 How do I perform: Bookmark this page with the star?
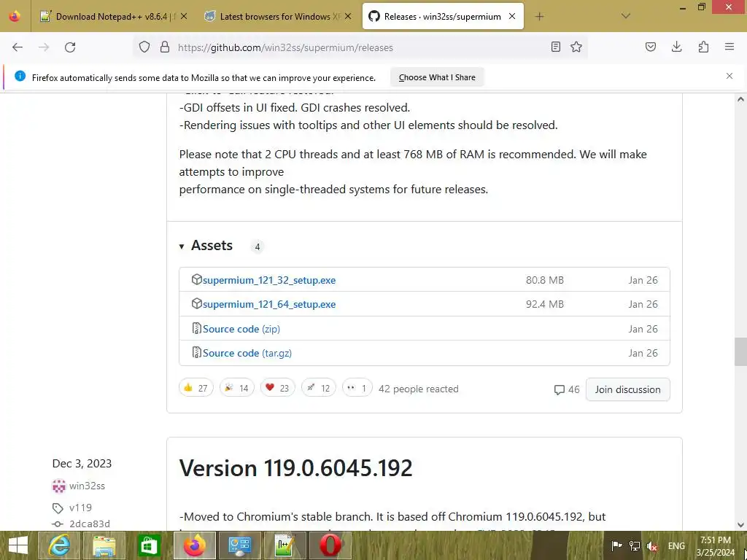(576, 47)
